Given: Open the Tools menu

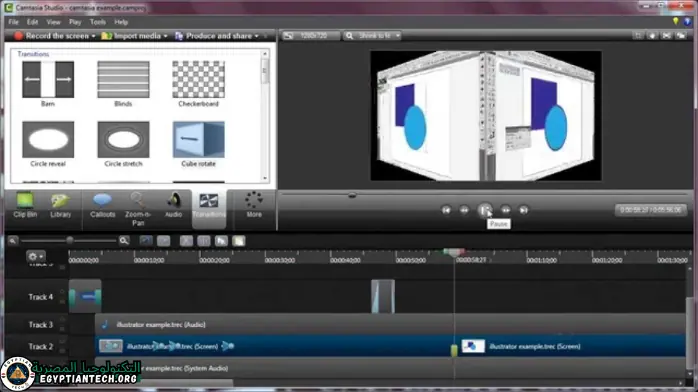Looking at the screenshot, I should tap(98, 22).
